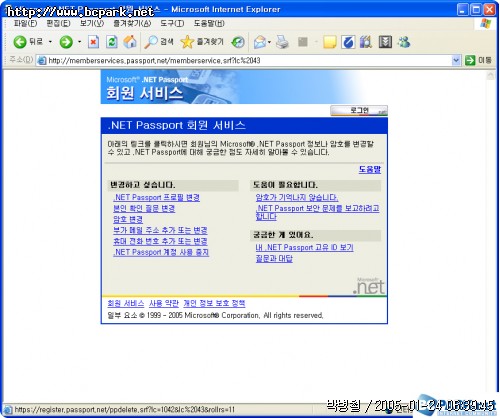Open Messenger with the people icon
The image size is (500, 418).
404,42
